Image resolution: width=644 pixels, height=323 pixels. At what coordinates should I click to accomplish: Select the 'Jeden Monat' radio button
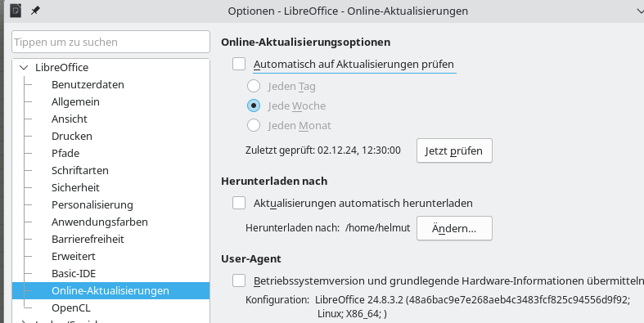pos(254,126)
